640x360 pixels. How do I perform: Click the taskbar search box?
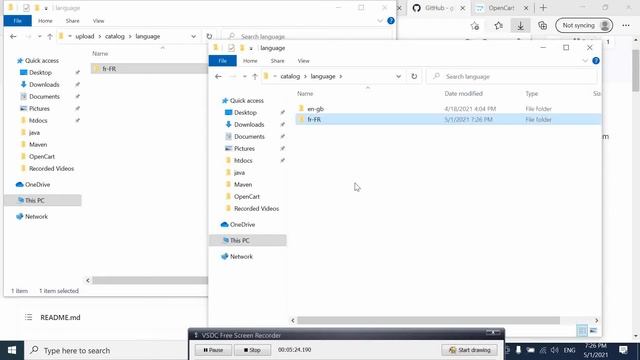[x=106, y=350]
